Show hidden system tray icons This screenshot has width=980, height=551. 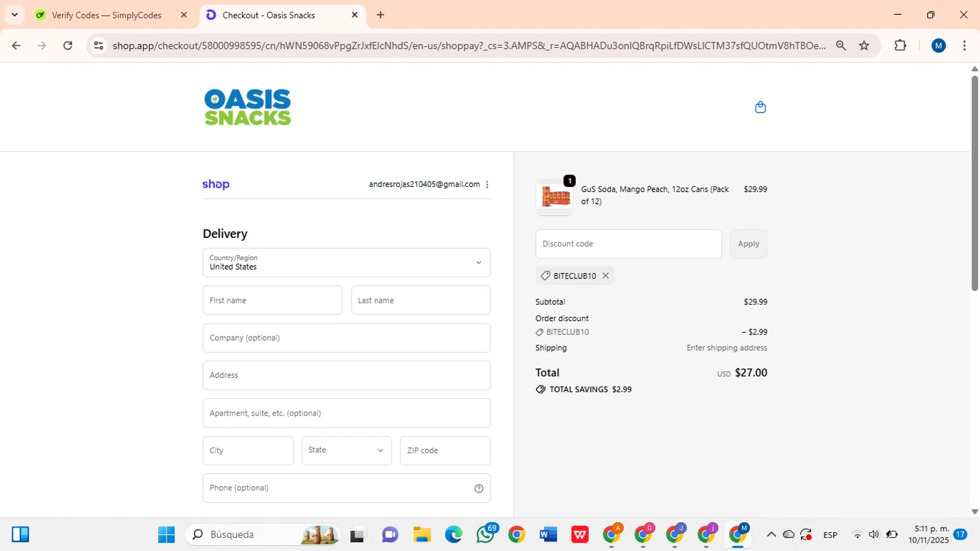771,535
